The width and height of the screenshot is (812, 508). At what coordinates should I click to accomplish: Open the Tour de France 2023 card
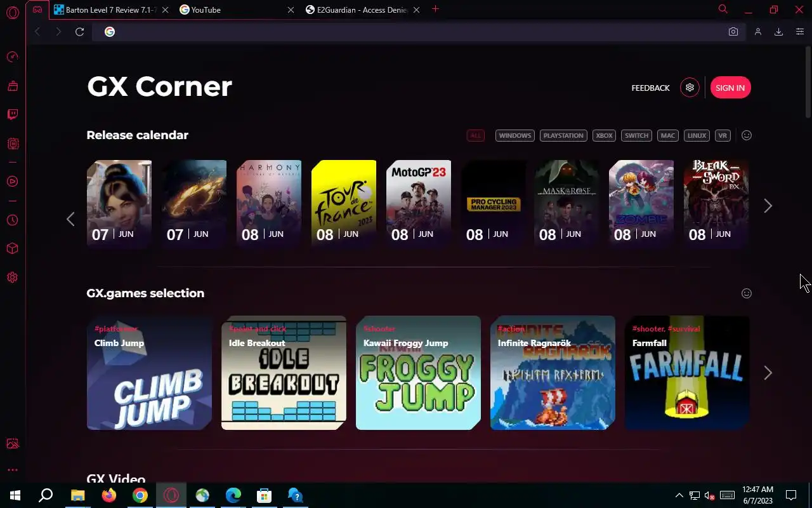pyautogui.click(x=344, y=203)
